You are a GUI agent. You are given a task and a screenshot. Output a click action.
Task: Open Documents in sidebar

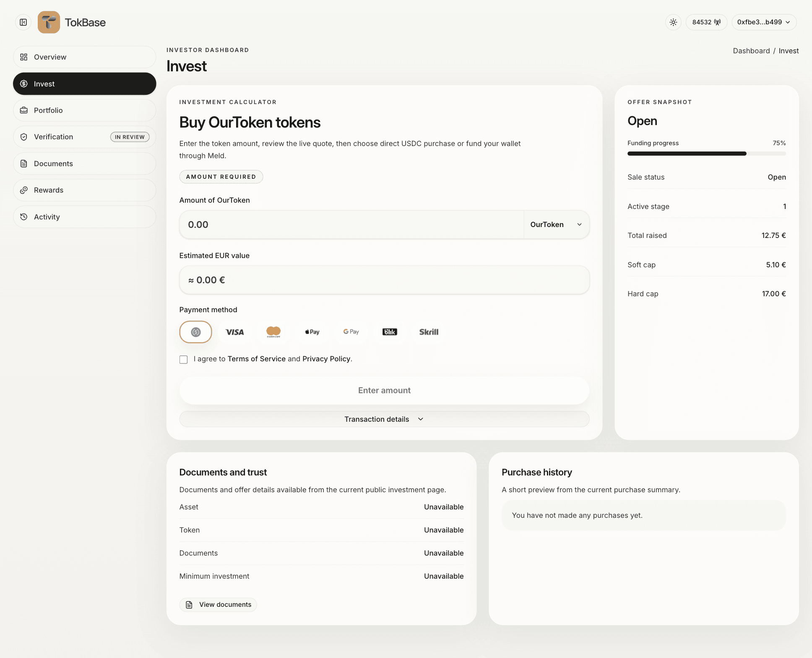pos(84,164)
